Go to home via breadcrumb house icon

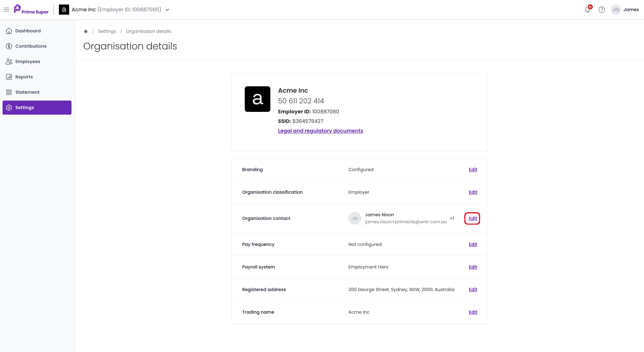point(86,31)
